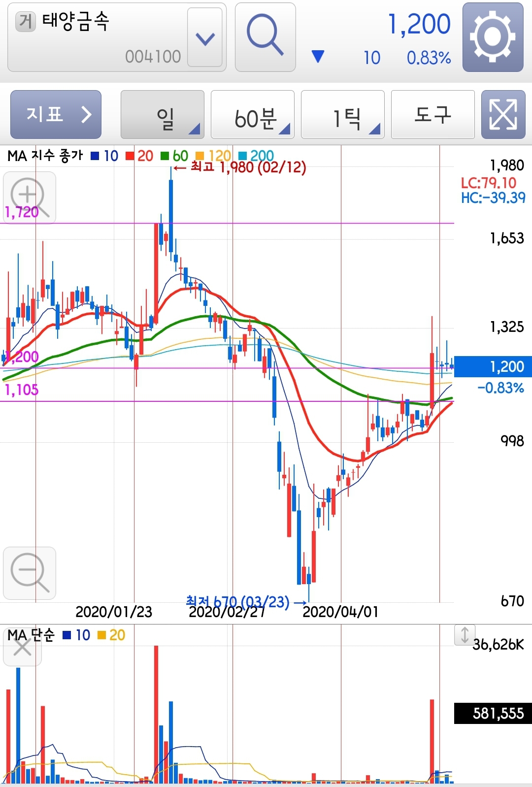532x787 pixels.
Task: Select the 1틱 tick tab
Action: click(343, 114)
